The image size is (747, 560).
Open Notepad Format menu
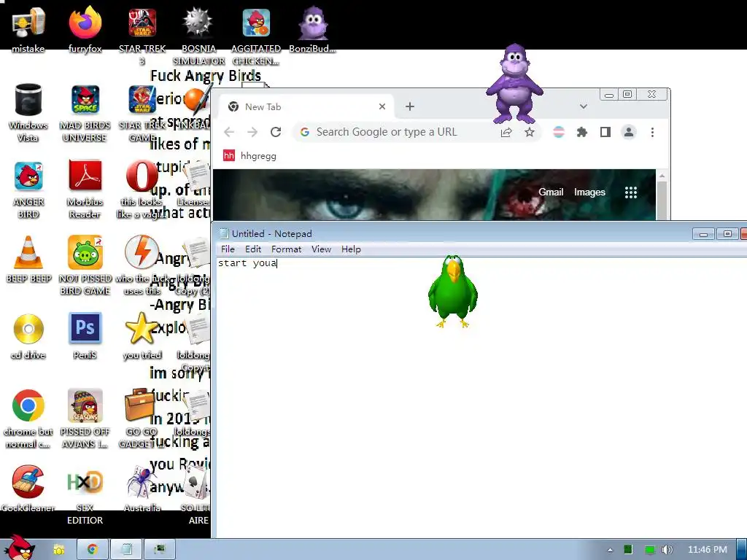pos(286,249)
